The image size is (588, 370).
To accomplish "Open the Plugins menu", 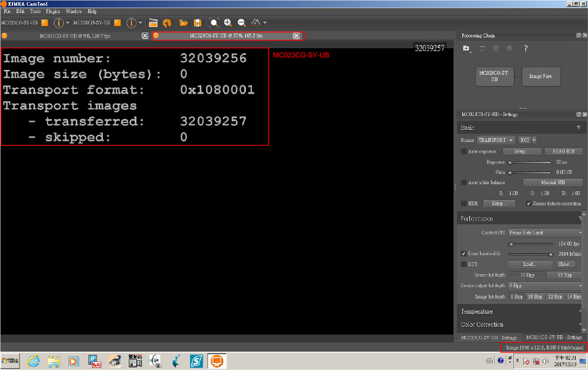I will pyautogui.click(x=53, y=11).
